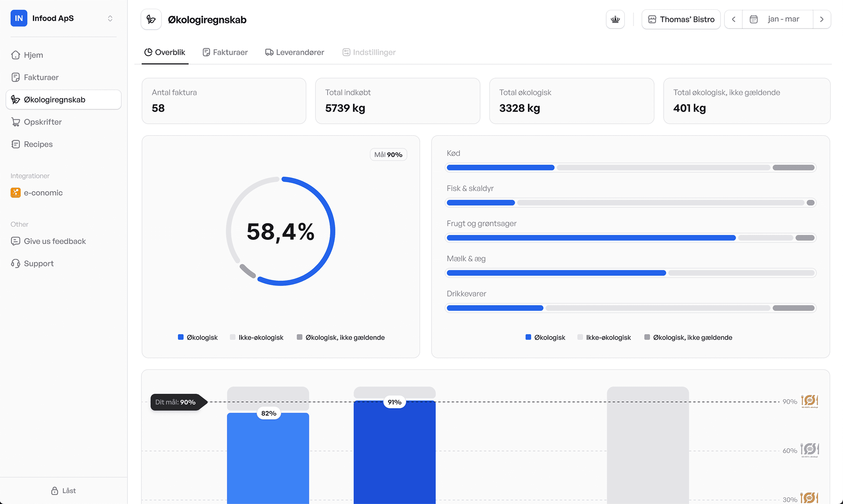Screen dimensions: 843x504
Task: Click the Ikke-økologisk swatch under the category bars
Action: coord(580,337)
